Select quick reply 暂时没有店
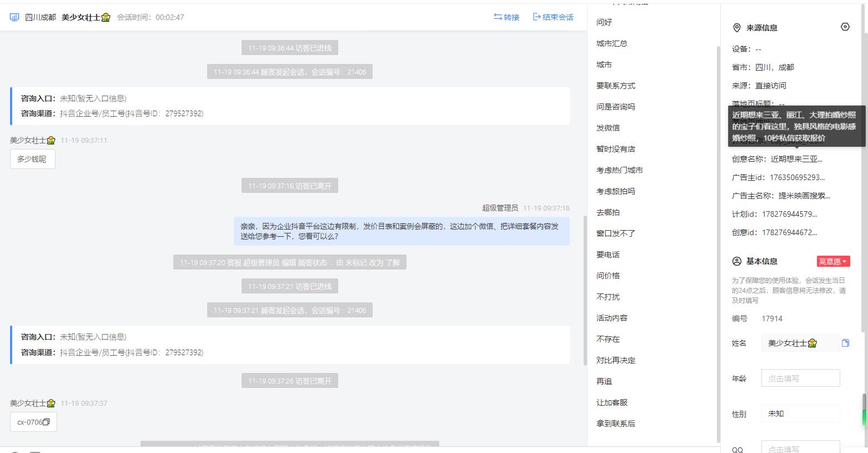The width and height of the screenshot is (868, 453). pyautogui.click(x=616, y=149)
